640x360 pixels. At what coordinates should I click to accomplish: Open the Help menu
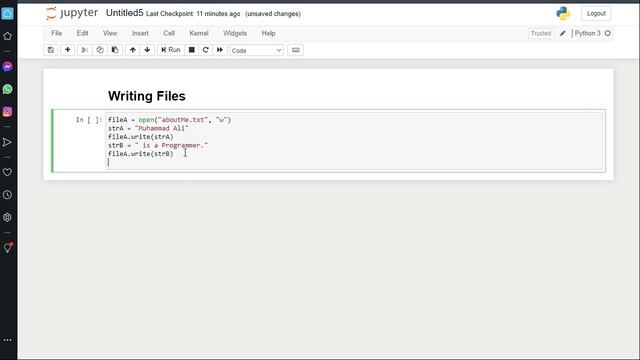tap(268, 33)
